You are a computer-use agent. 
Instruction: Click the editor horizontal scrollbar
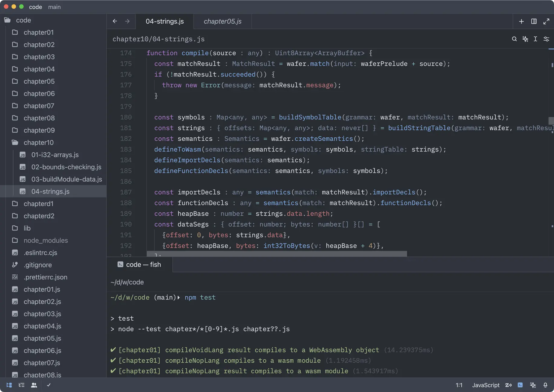click(276, 254)
